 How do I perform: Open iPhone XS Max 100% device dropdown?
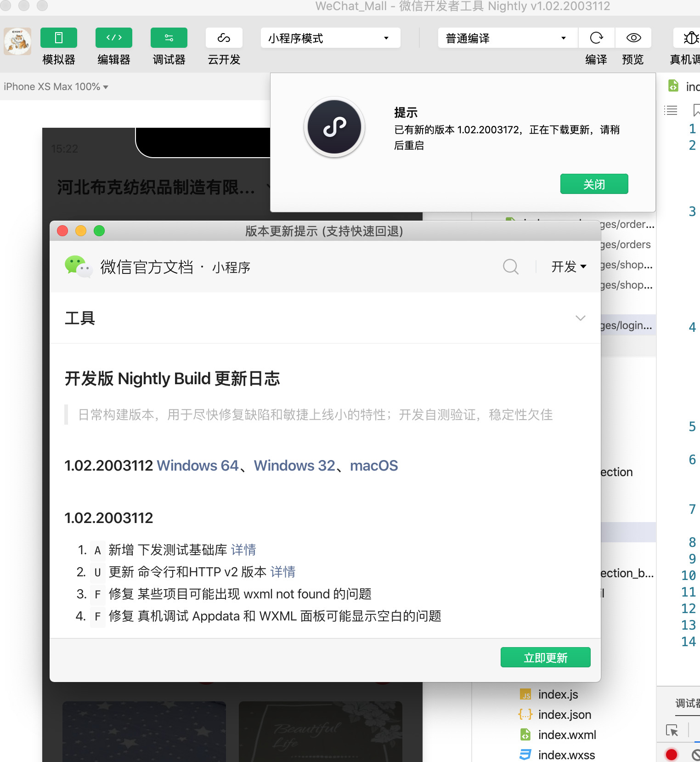click(x=56, y=86)
